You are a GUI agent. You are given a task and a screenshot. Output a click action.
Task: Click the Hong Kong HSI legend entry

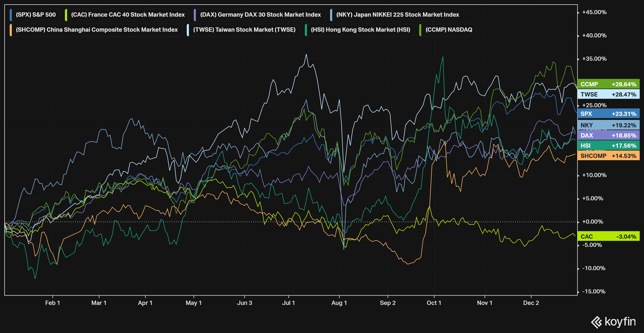coord(360,30)
